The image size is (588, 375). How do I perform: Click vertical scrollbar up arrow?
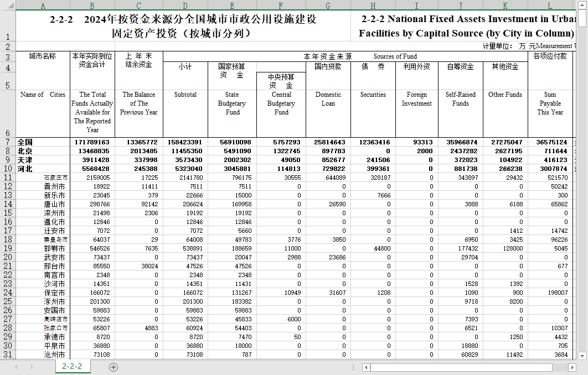pos(582,5)
